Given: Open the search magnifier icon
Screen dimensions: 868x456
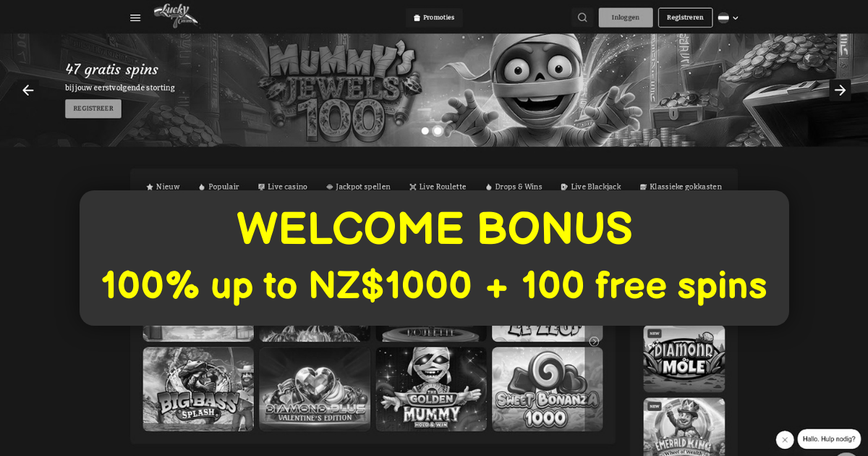Looking at the screenshot, I should tap(582, 17).
